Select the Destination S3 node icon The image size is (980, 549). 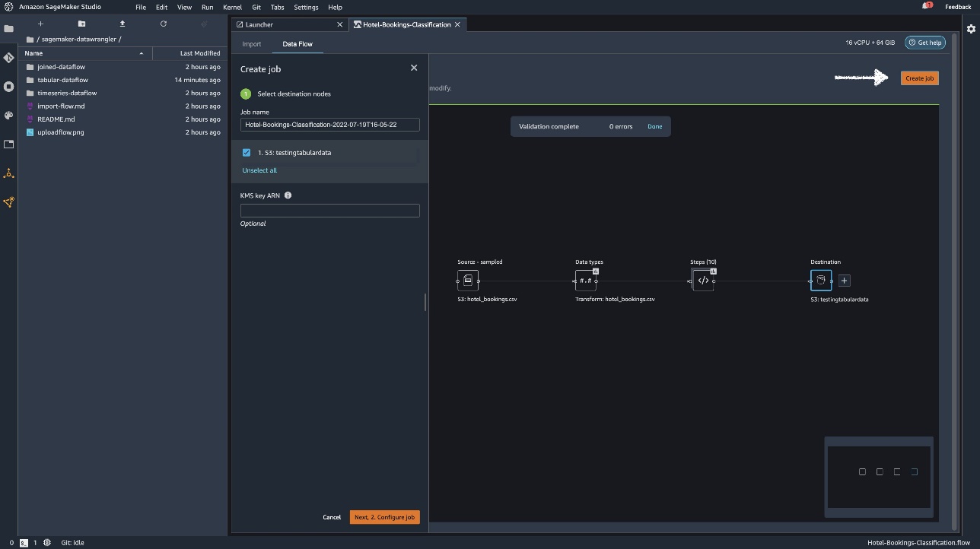[821, 281]
